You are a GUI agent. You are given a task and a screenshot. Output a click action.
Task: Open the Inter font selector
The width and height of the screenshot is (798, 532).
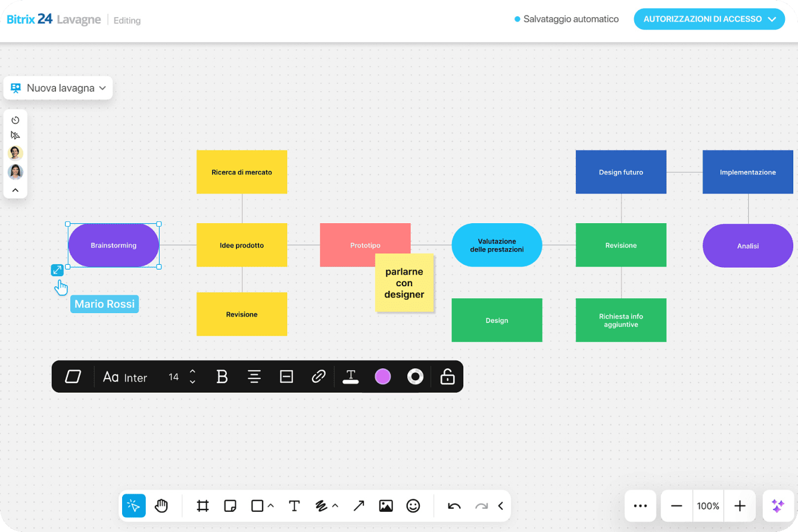[x=126, y=377]
